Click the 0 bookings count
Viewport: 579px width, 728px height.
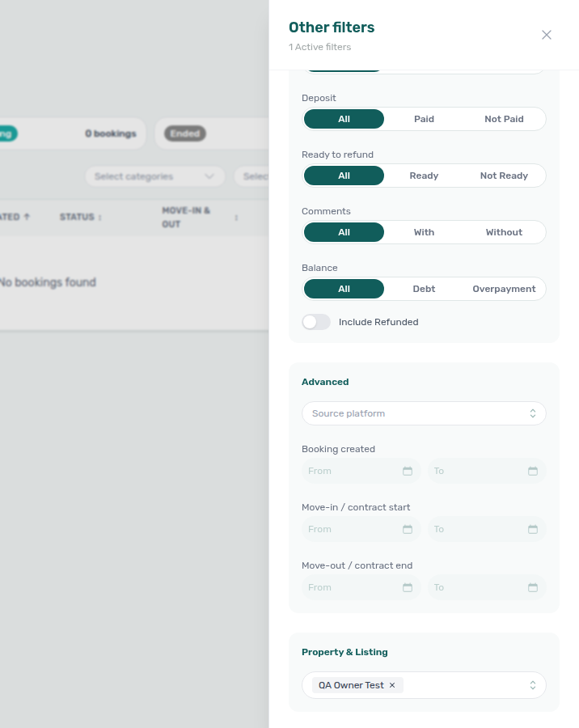(x=111, y=133)
